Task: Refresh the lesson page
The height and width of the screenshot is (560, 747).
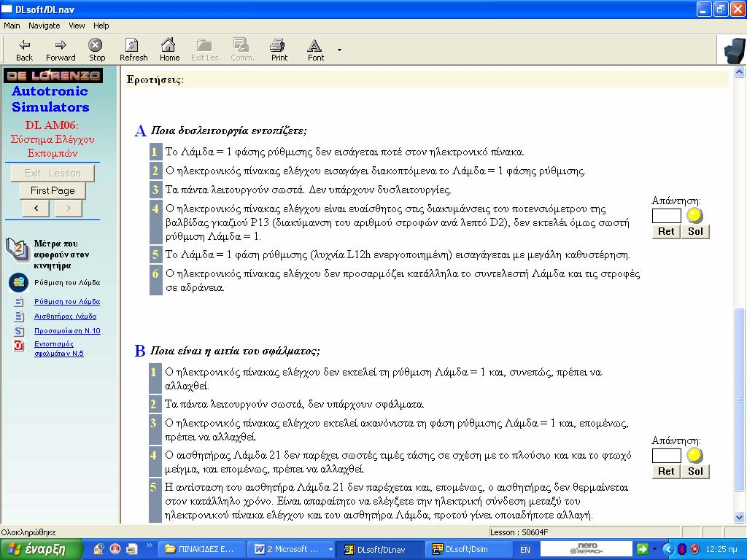Action: tap(133, 50)
